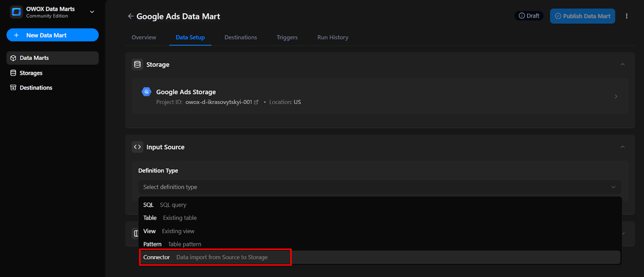Click the back arrow beside Google Ads Data Mart
Viewport: 644px width, 277px height.
(x=131, y=16)
